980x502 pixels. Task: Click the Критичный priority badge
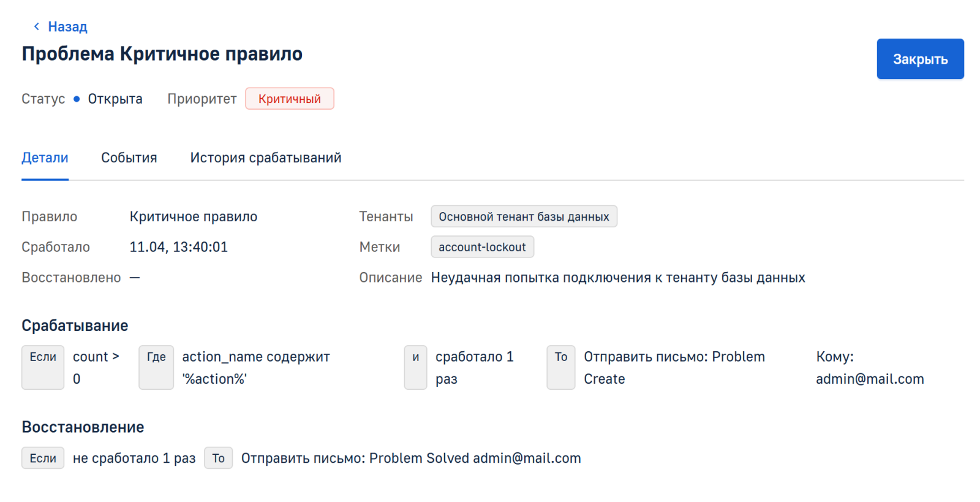click(289, 99)
